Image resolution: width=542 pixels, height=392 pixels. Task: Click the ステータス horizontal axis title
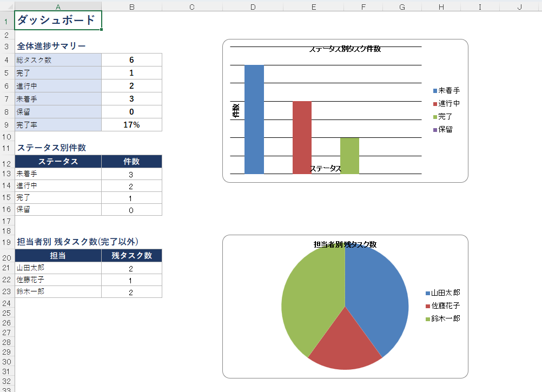coord(325,169)
